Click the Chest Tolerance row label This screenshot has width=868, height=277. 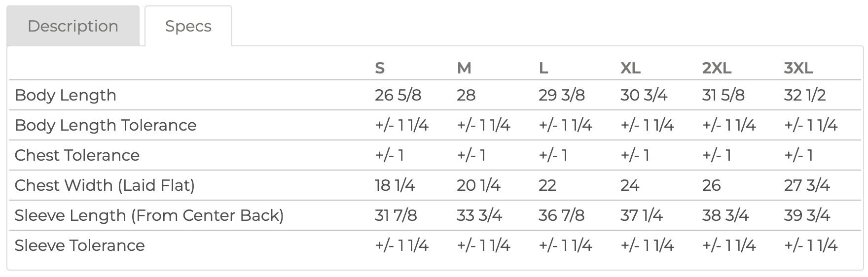tap(77, 155)
